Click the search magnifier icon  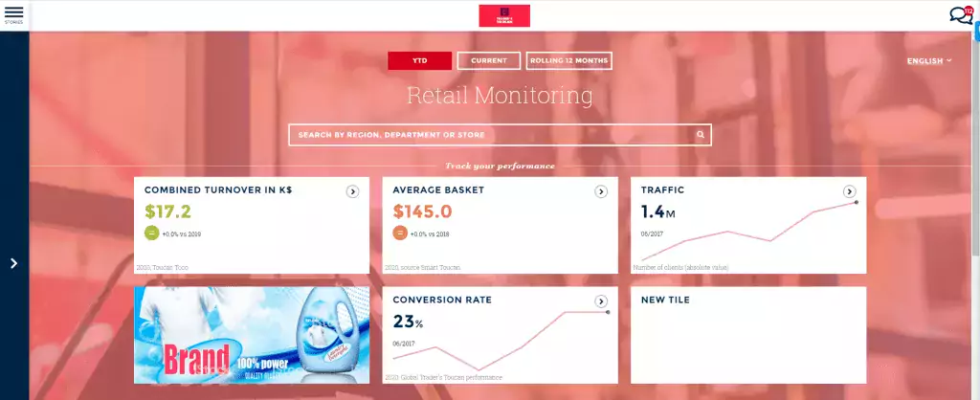[701, 135]
